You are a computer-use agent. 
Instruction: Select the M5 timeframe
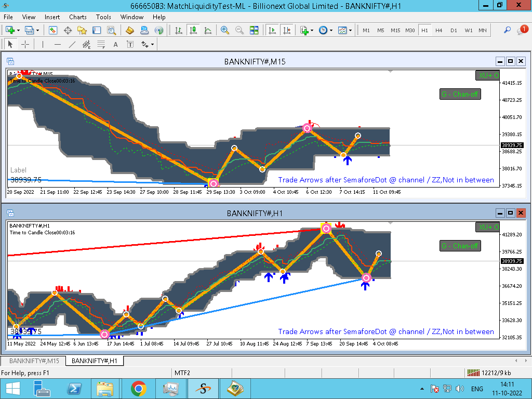pos(381,30)
